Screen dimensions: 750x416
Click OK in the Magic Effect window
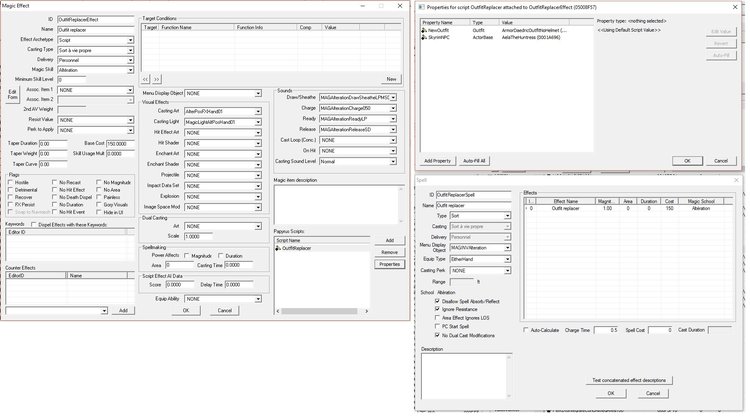point(186,311)
